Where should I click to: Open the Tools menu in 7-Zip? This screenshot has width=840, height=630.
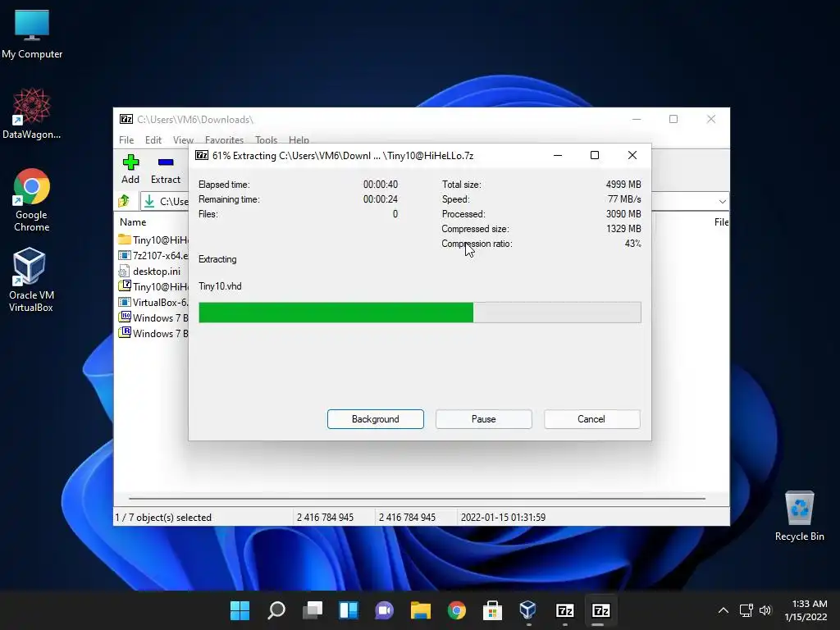click(267, 139)
